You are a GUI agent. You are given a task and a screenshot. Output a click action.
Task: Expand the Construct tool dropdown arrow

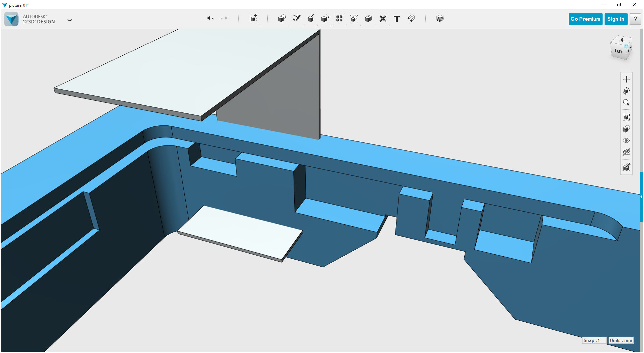317,25
